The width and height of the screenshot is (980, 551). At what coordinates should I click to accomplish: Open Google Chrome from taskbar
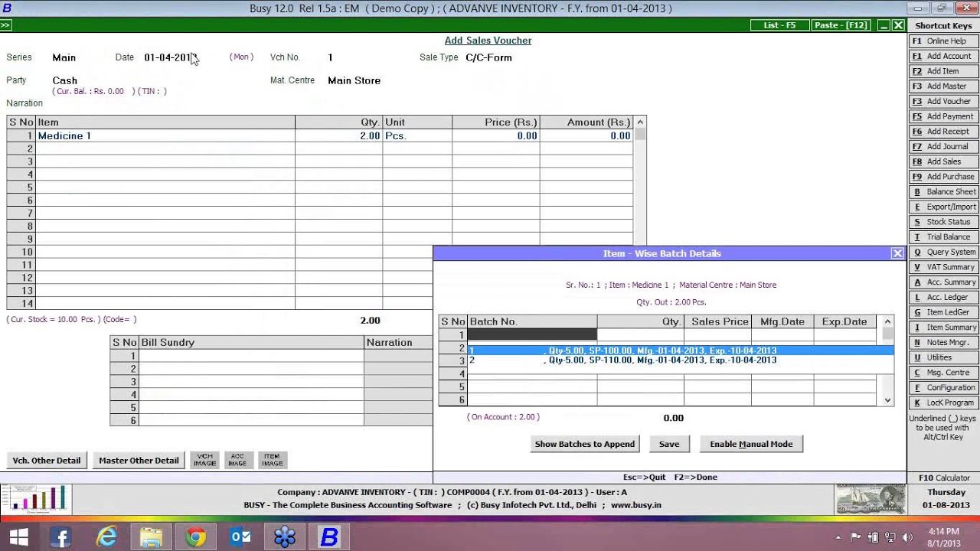pyautogui.click(x=195, y=537)
